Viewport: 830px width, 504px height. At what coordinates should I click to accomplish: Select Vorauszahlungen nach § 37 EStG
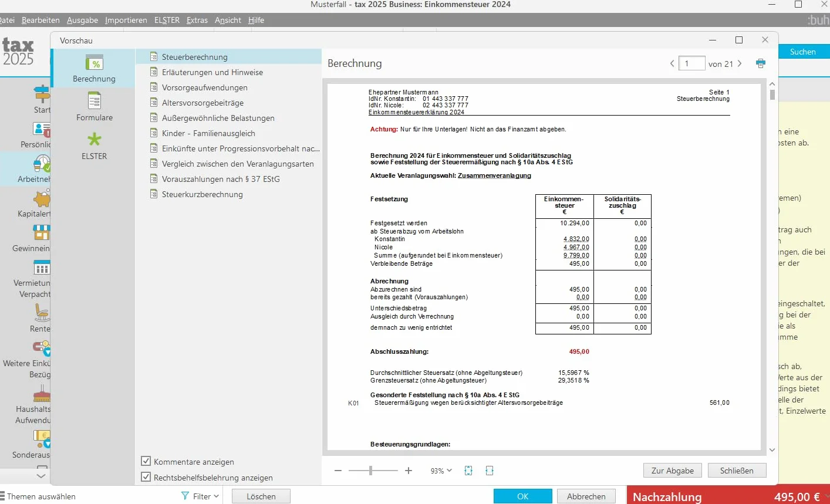(229, 179)
